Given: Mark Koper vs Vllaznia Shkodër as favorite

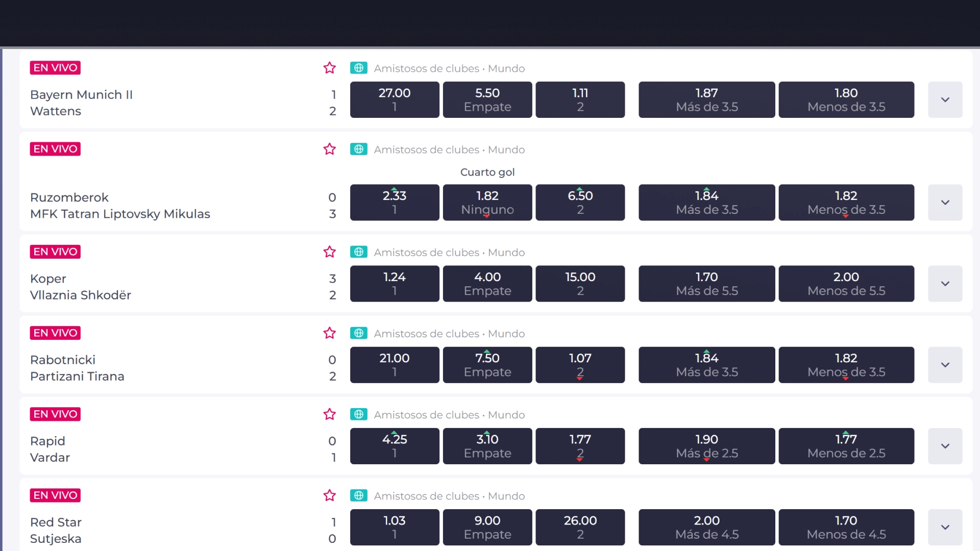Looking at the screenshot, I should point(330,252).
